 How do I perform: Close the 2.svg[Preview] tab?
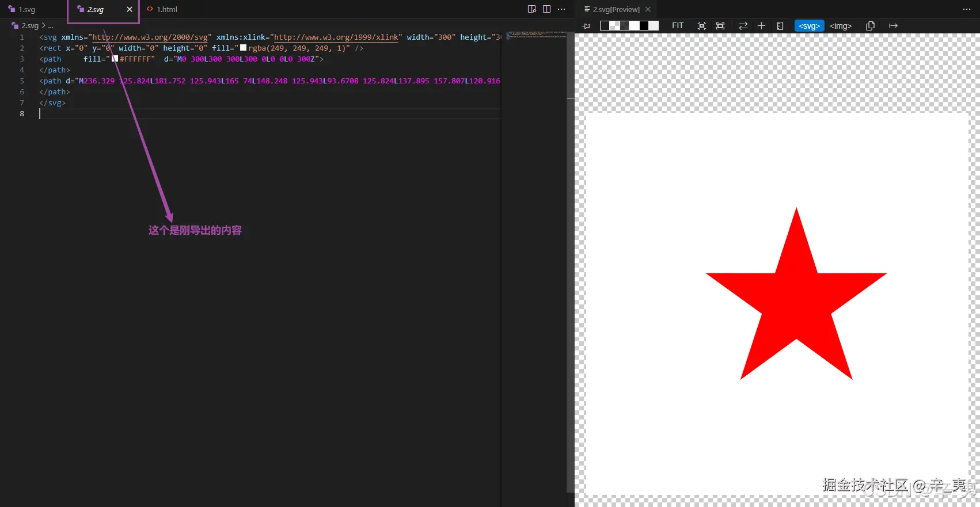[x=648, y=9]
